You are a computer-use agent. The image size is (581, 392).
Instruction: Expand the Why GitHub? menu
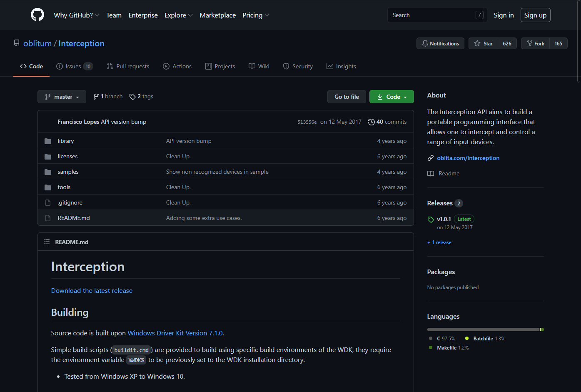coord(77,15)
